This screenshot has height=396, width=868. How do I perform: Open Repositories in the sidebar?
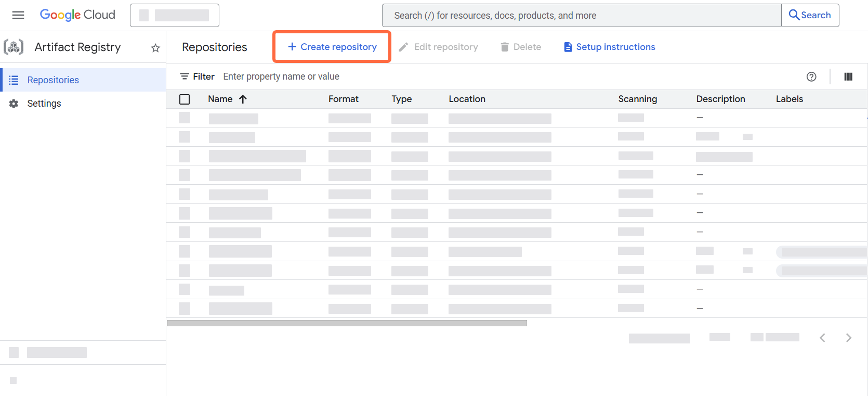83,80
